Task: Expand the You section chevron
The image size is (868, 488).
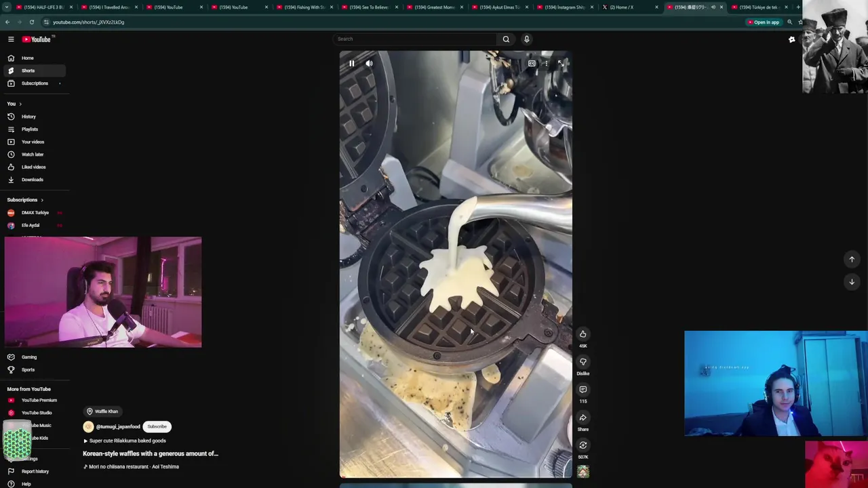Action: 20,104
